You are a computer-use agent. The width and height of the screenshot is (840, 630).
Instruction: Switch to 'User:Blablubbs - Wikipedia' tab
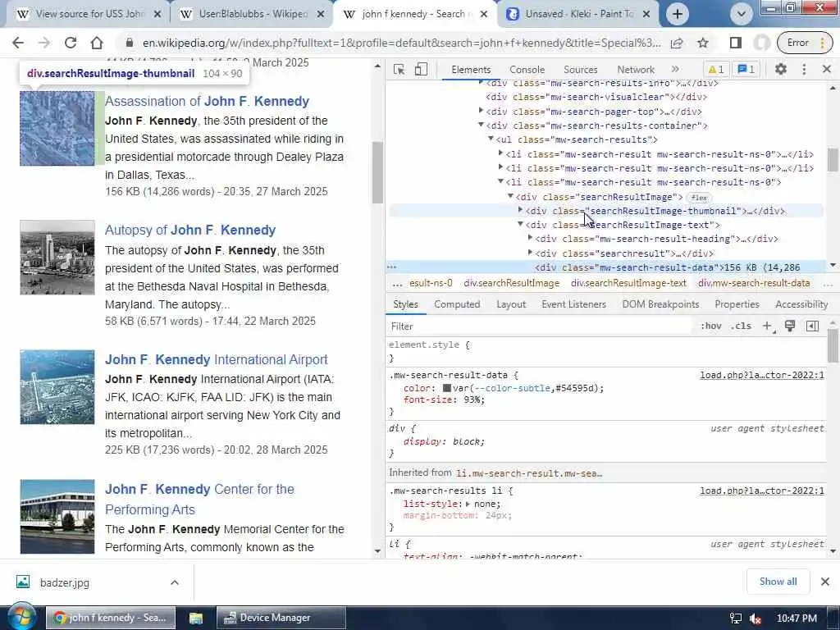(251, 14)
